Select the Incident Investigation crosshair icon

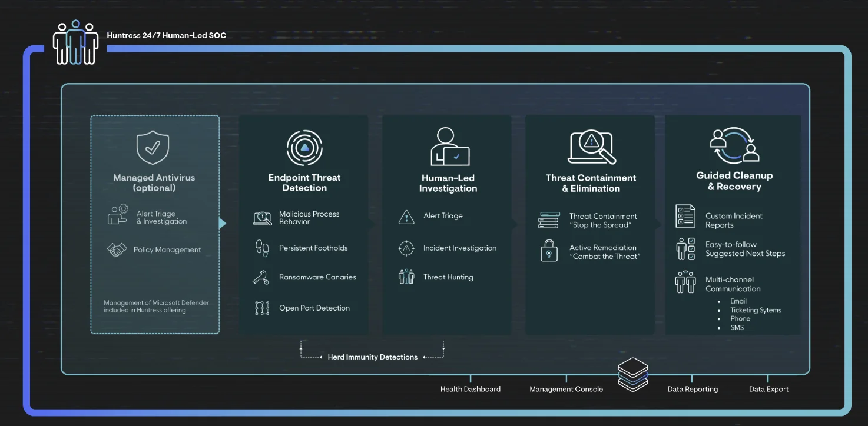tap(406, 248)
